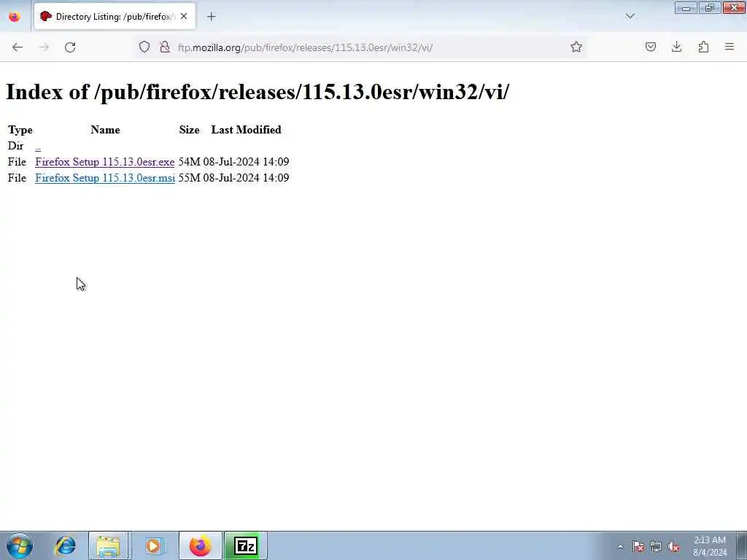Open the Extensions puzzle icon
Image resolution: width=747 pixels, height=560 pixels.
(x=703, y=47)
